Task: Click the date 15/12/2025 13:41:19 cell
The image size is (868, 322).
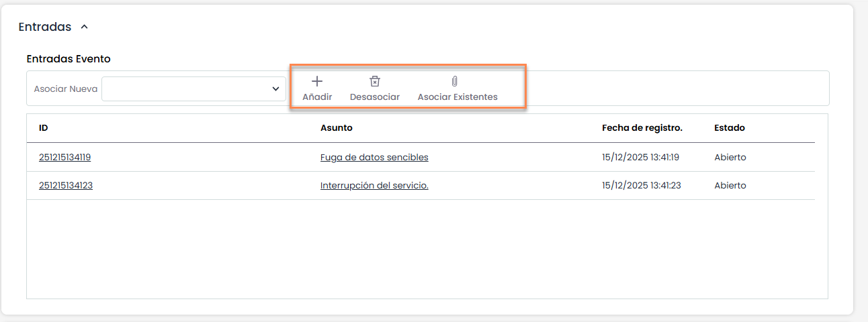Action: pyautogui.click(x=640, y=158)
